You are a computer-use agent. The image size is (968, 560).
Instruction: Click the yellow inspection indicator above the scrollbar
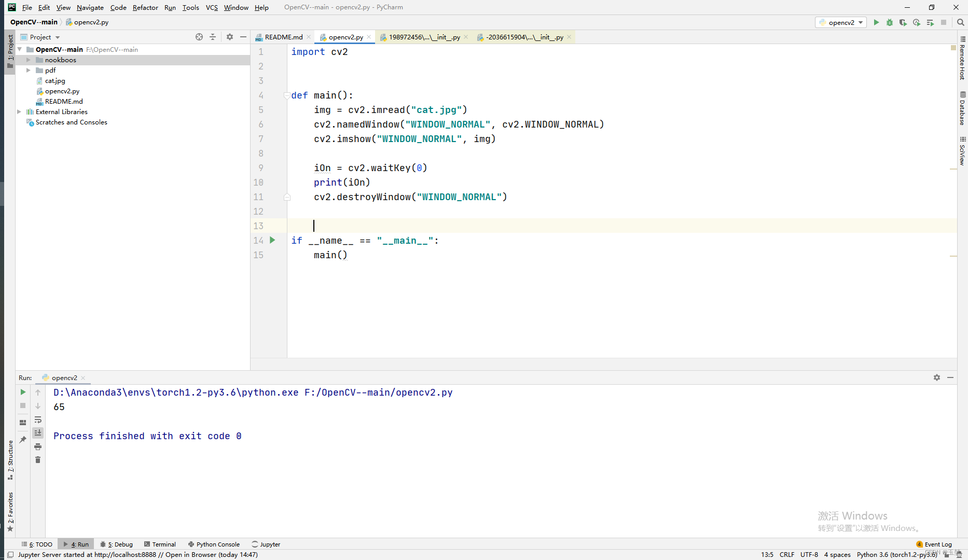(953, 48)
